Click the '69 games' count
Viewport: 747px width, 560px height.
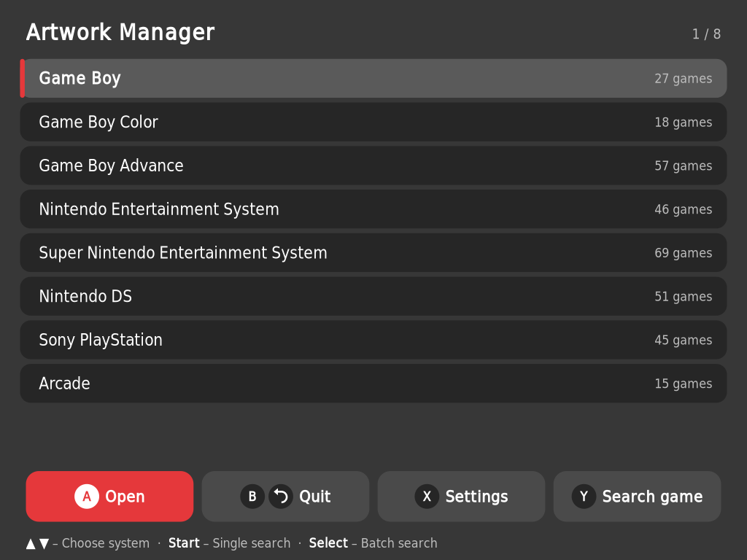pyautogui.click(x=683, y=253)
